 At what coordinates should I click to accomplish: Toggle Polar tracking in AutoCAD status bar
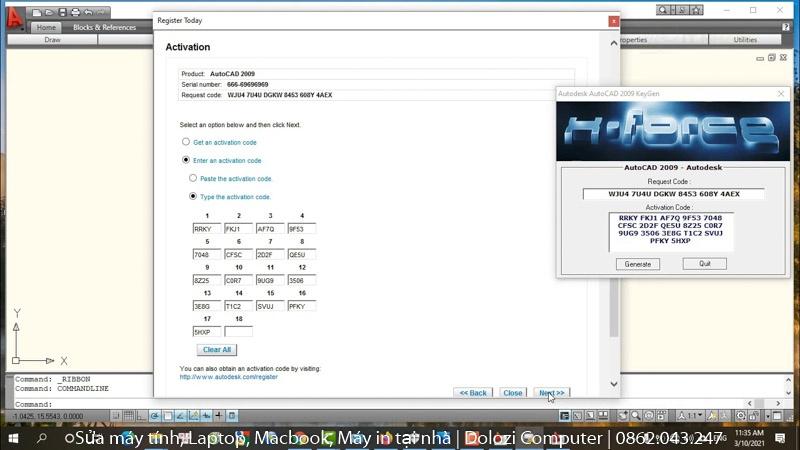click(155, 416)
